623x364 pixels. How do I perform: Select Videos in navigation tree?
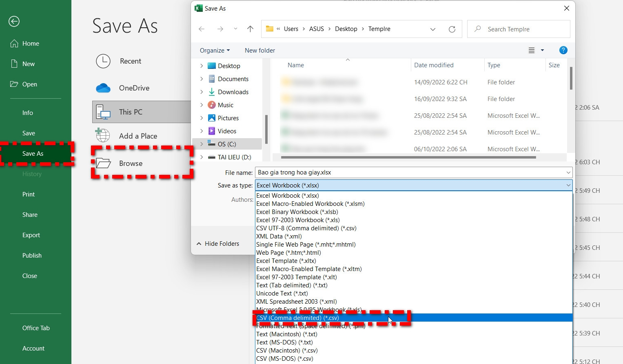point(227,131)
